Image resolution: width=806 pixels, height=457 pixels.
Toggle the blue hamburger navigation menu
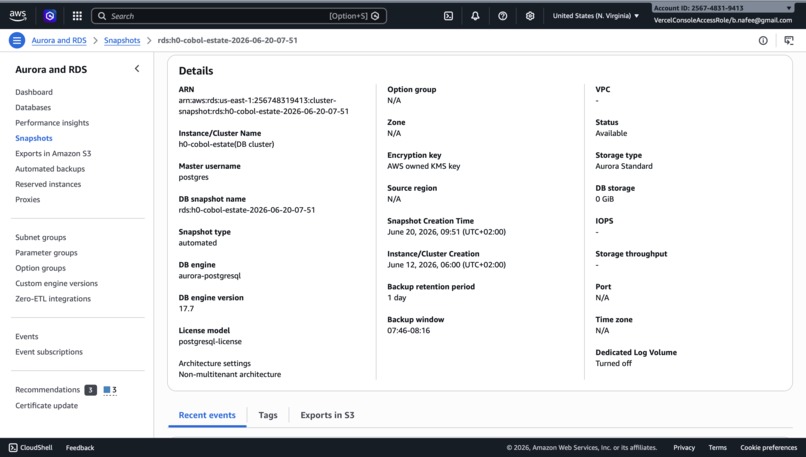coord(17,40)
